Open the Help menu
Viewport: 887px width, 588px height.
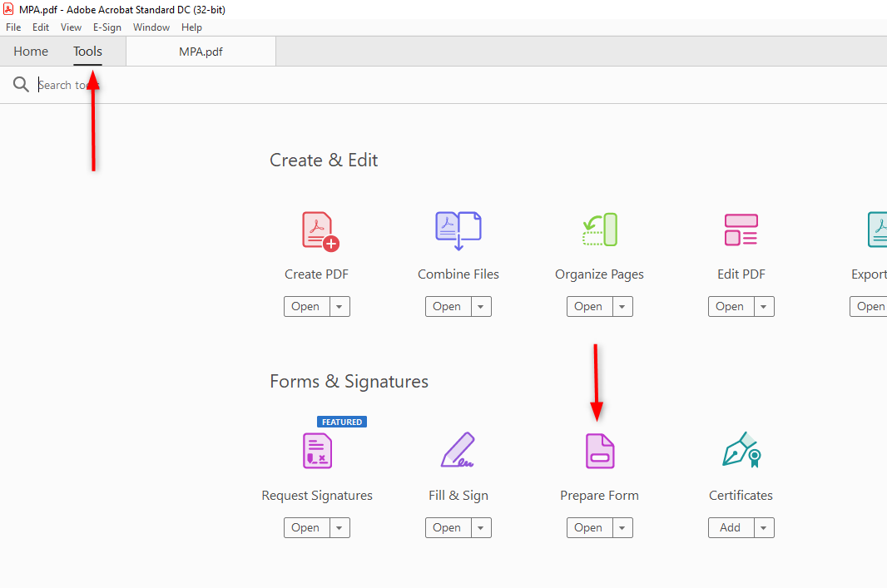(x=191, y=27)
